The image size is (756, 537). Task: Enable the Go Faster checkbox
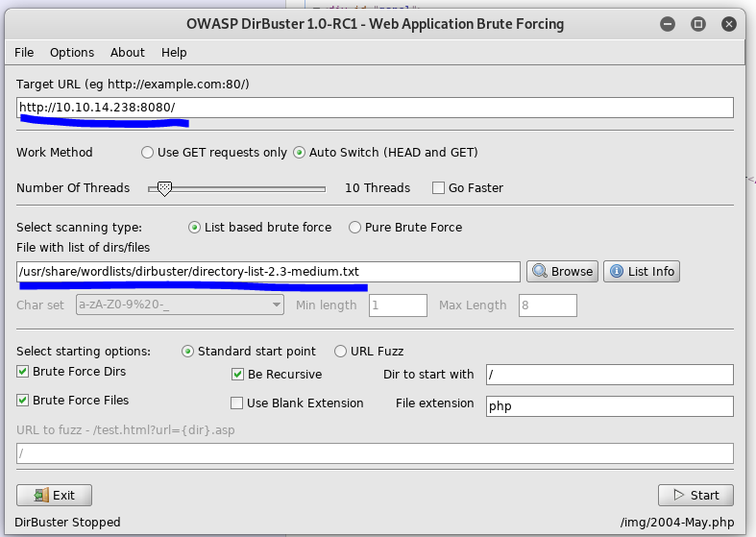coord(439,188)
